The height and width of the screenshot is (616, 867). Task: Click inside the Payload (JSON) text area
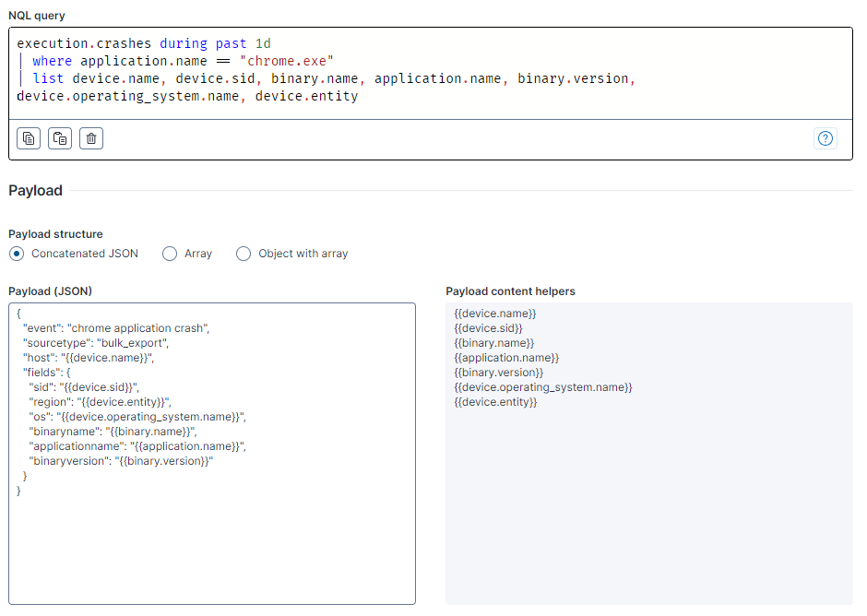pos(212,454)
